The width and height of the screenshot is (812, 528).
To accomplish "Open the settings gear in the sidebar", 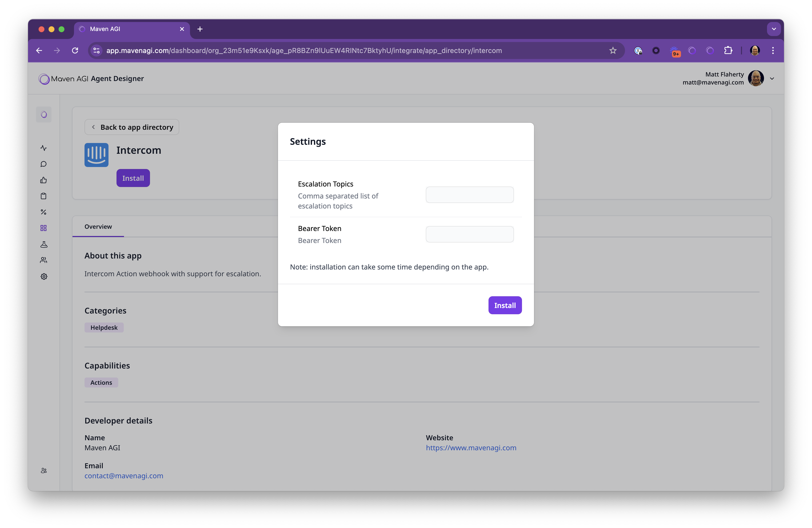I will 44,276.
